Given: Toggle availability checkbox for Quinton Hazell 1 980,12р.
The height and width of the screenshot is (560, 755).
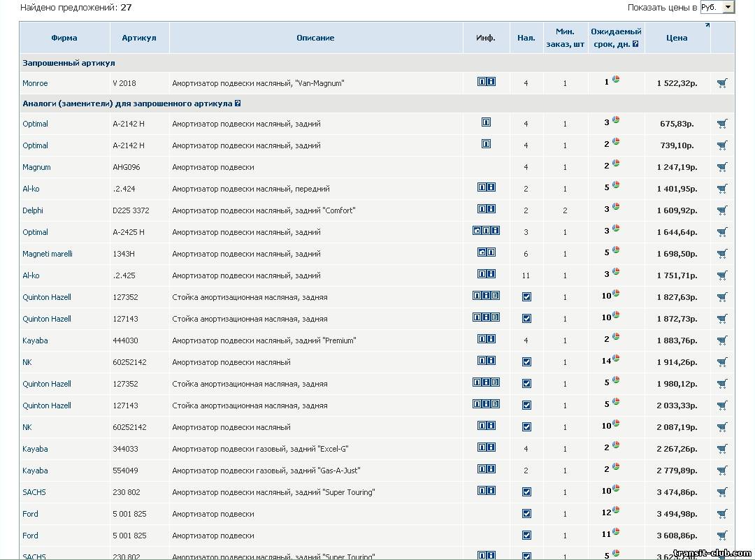Looking at the screenshot, I should point(526,383).
